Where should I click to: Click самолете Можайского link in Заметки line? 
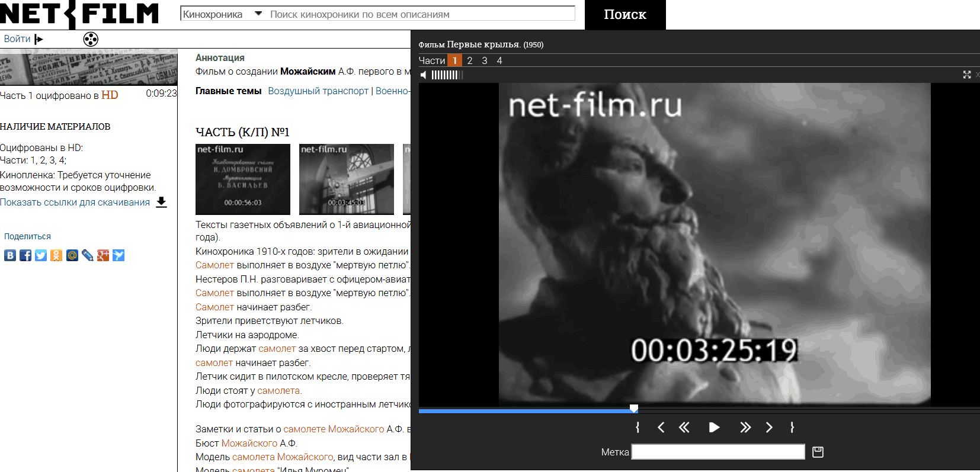334,429
